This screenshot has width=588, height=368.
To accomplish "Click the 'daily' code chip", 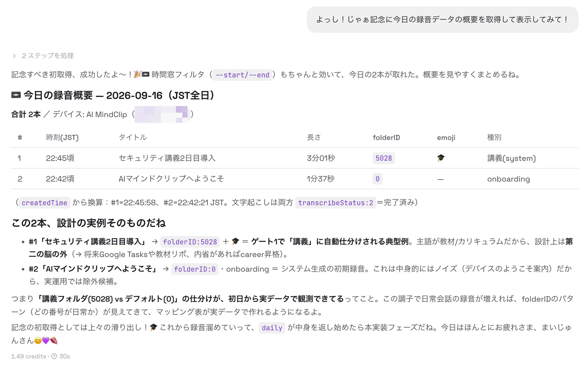I will click(272, 328).
